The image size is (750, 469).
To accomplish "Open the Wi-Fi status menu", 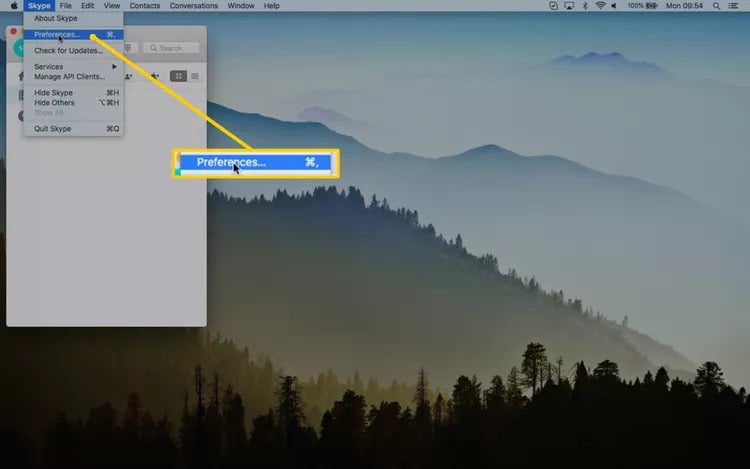I will (x=600, y=6).
